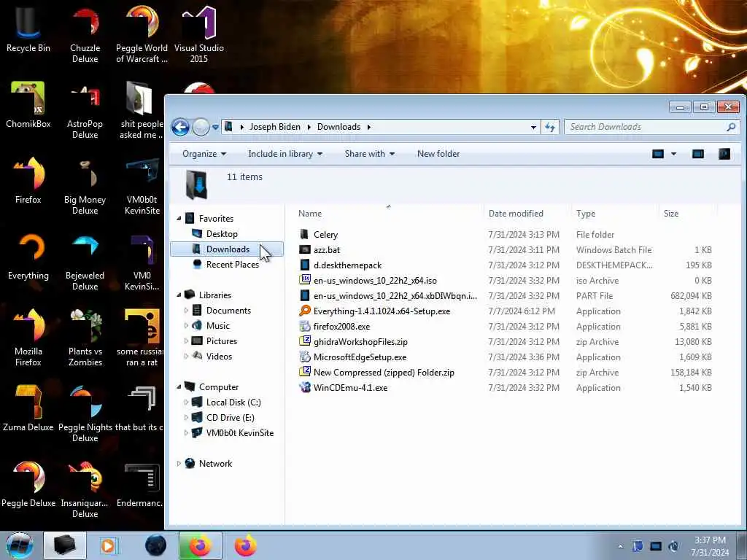Image resolution: width=747 pixels, height=560 pixels.
Task: Open the view options dropdown arrow
Action: 673,154
